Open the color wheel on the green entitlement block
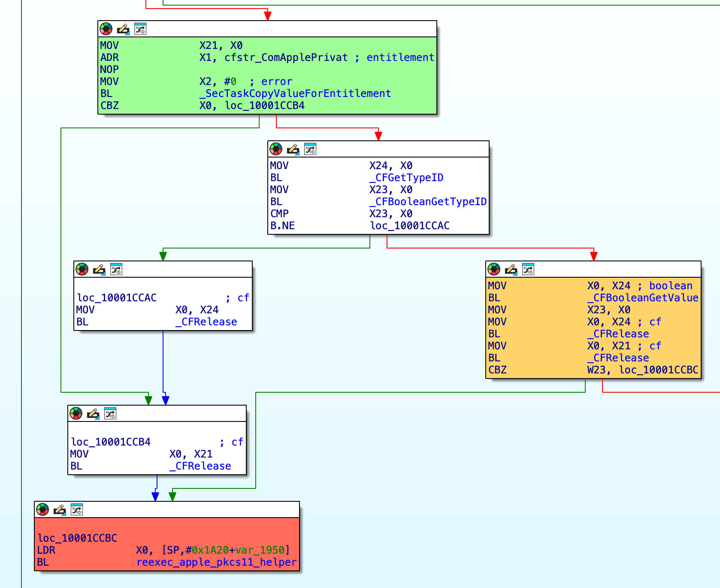 point(106,29)
